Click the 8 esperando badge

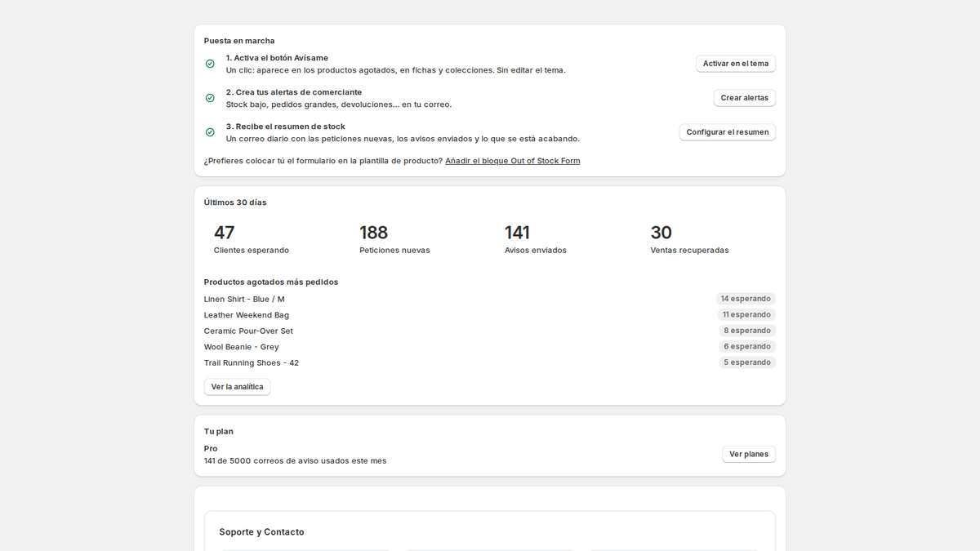coord(747,331)
